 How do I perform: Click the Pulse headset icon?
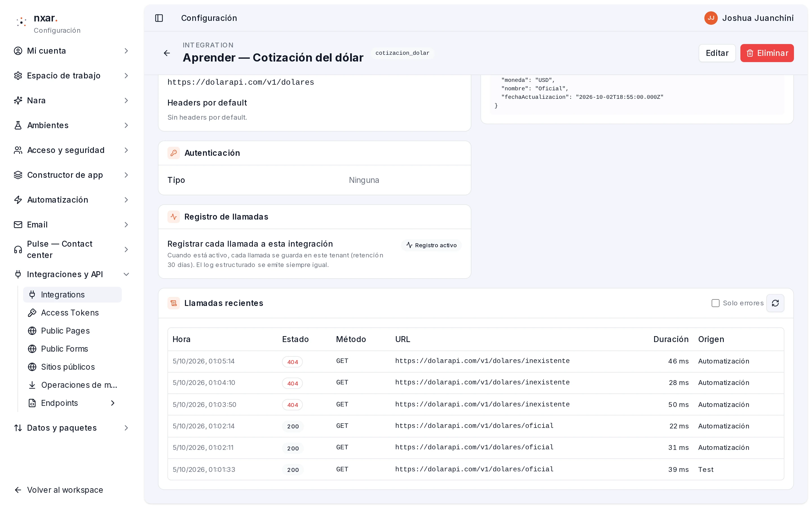18,250
